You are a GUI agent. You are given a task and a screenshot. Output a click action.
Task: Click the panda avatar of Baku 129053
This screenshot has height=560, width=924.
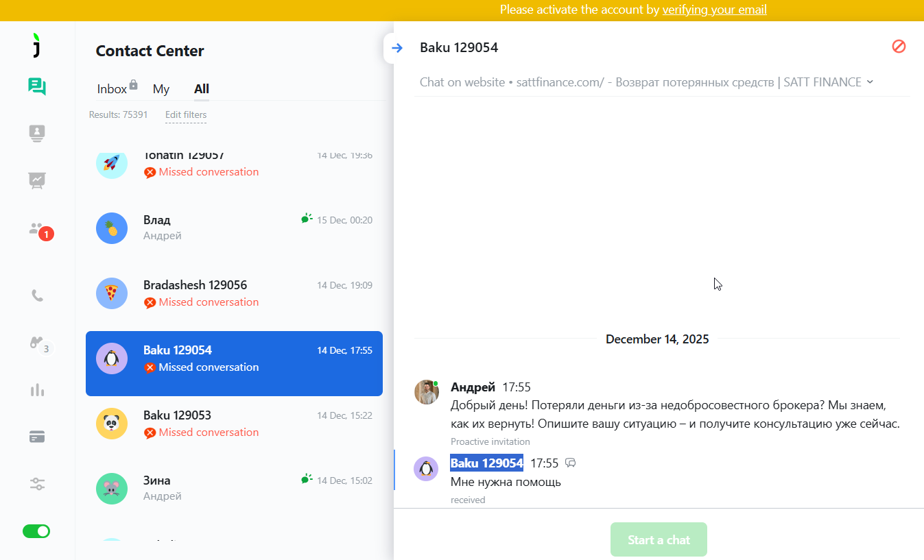coord(111,424)
